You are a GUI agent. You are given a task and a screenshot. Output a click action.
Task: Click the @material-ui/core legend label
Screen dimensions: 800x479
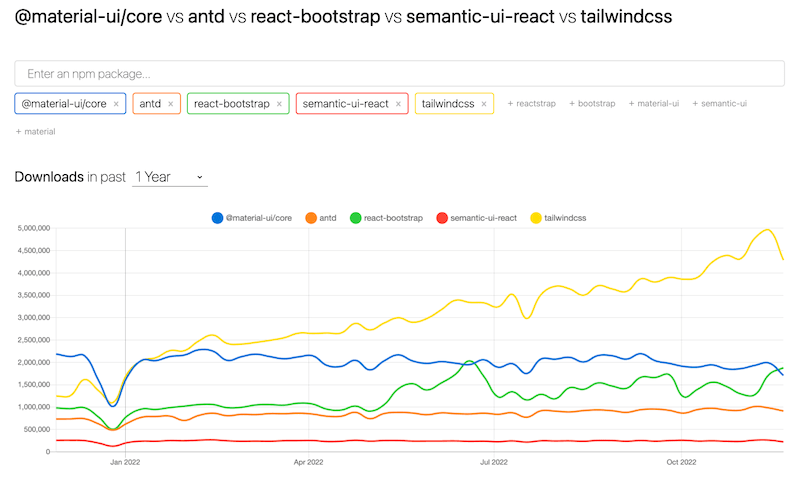(x=259, y=218)
